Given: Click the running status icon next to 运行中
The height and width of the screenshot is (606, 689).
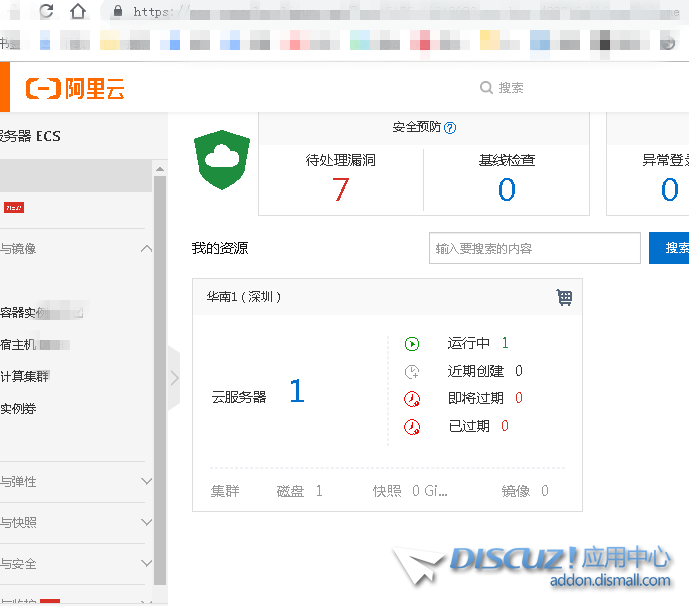Looking at the screenshot, I should pos(412,344).
